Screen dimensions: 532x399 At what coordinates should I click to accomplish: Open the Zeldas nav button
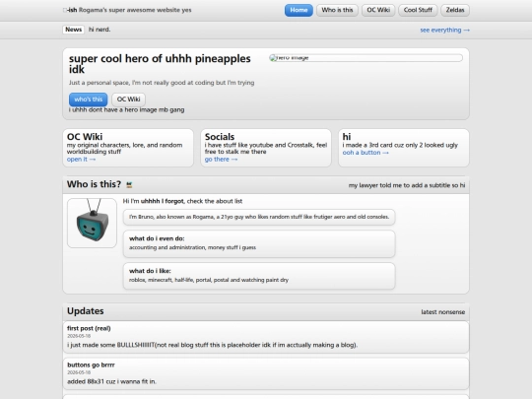click(x=455, y=10)
